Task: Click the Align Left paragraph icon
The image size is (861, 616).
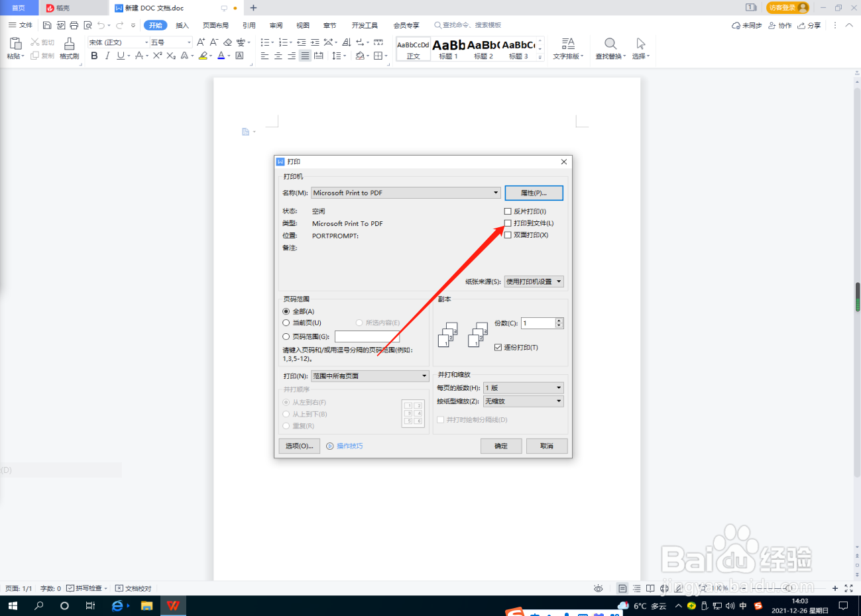Action: point(264,56)
